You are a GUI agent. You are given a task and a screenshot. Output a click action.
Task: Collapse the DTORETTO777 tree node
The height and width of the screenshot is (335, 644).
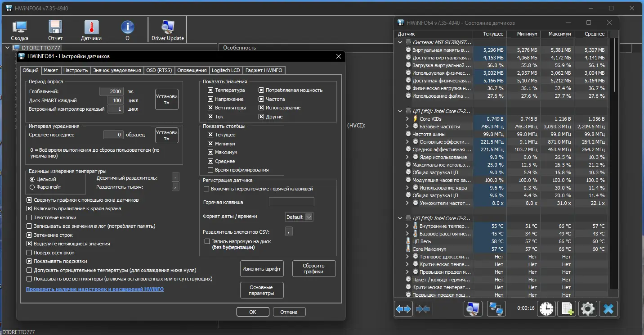(x=8, y=48)
